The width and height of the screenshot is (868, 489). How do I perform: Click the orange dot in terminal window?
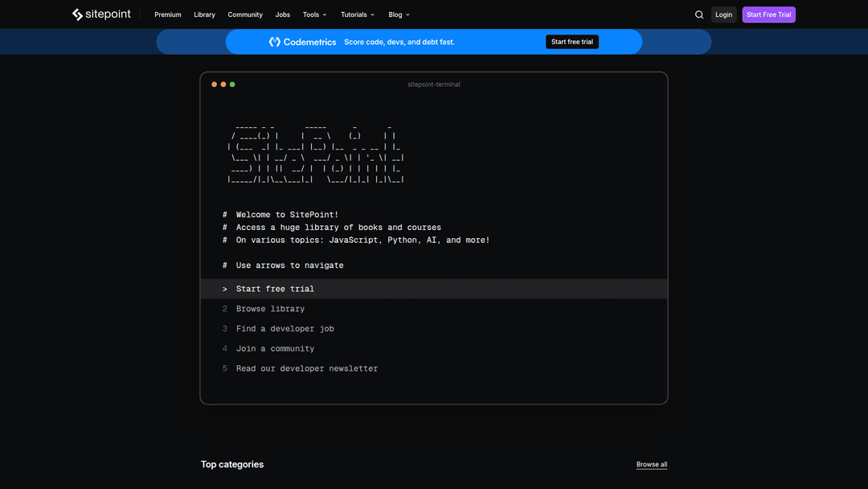pyautogui.click(x=214, y=84)
